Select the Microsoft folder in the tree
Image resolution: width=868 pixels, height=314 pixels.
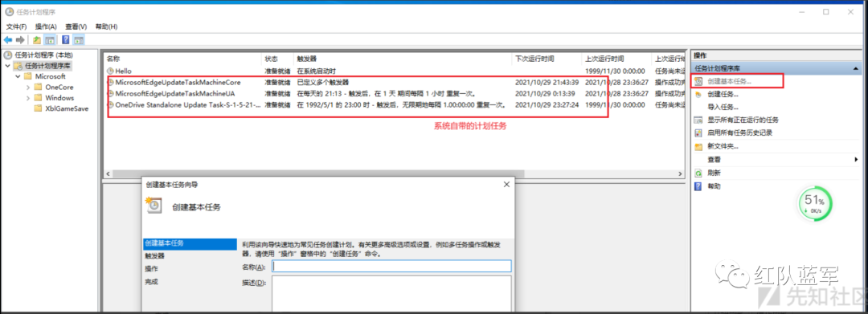51,76
